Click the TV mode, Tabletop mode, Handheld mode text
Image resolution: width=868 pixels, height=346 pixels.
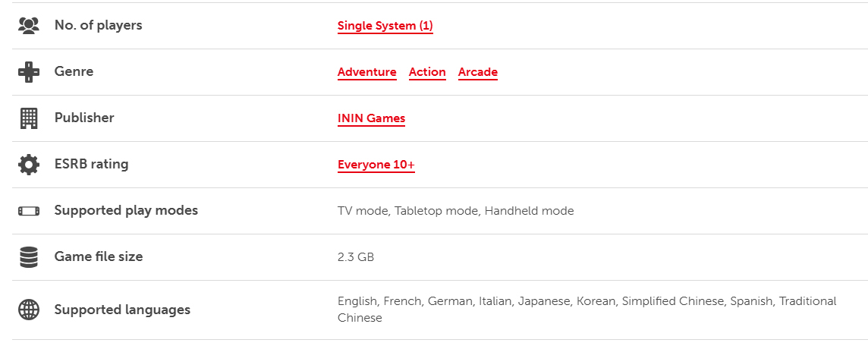point(455,211)
